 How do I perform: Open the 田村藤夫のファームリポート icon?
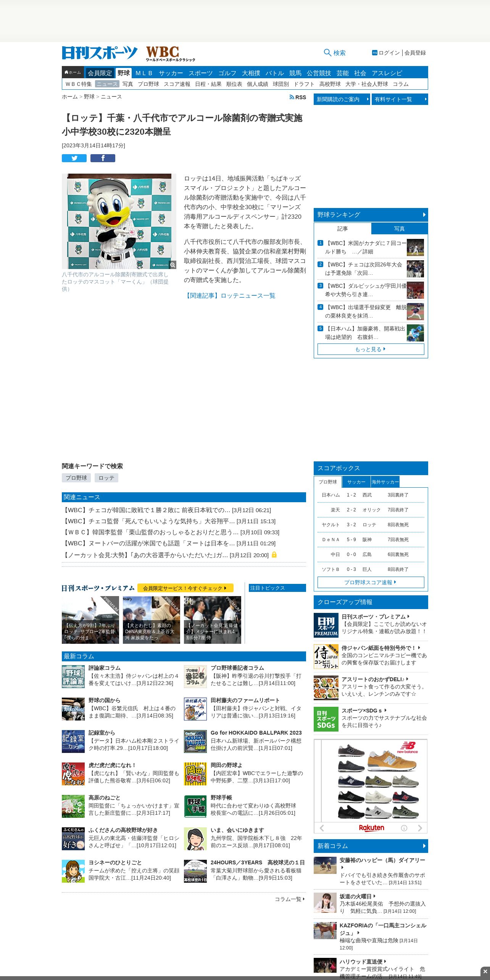point(195,709)
